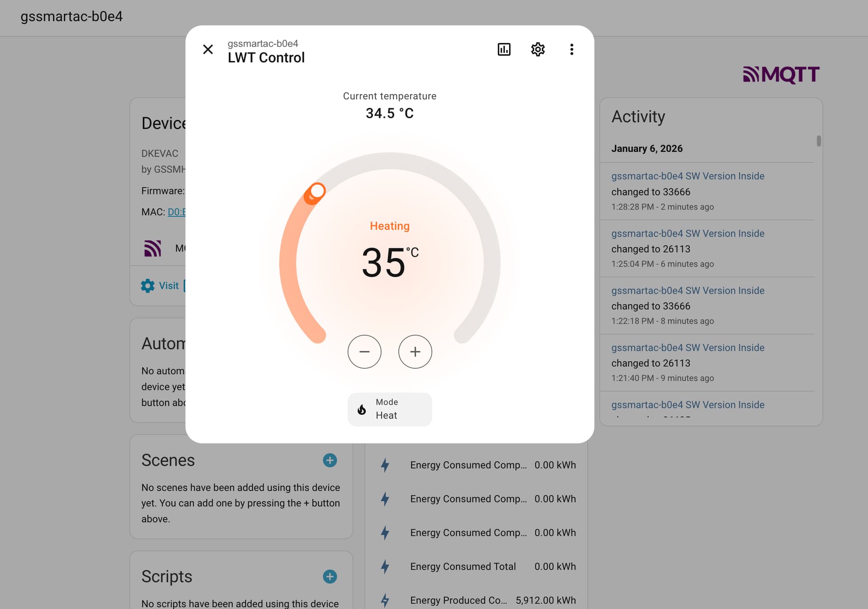Click the flame icon in Mode selector

pyautogui.click(x=362, y=409)
